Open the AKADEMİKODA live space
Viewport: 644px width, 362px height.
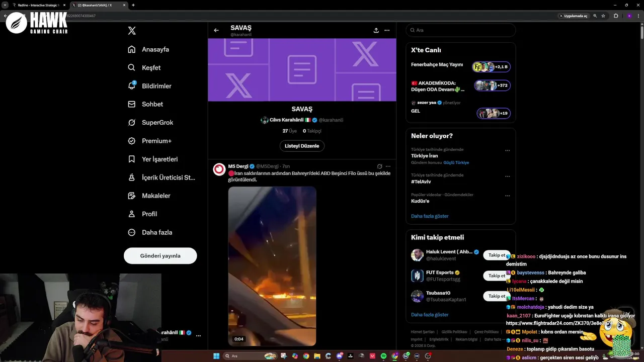[x=460, y=86]
